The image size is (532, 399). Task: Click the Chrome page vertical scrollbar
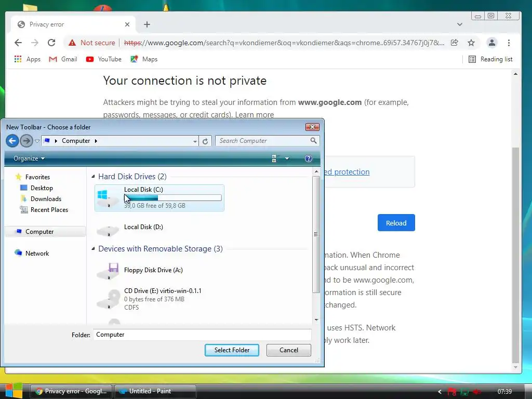515,255
